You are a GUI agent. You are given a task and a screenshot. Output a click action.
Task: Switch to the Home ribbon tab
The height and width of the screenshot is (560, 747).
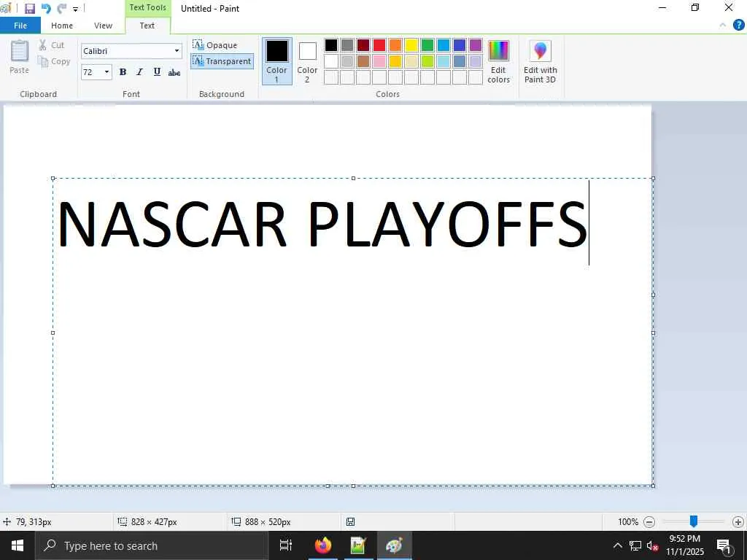click(62, 26)
